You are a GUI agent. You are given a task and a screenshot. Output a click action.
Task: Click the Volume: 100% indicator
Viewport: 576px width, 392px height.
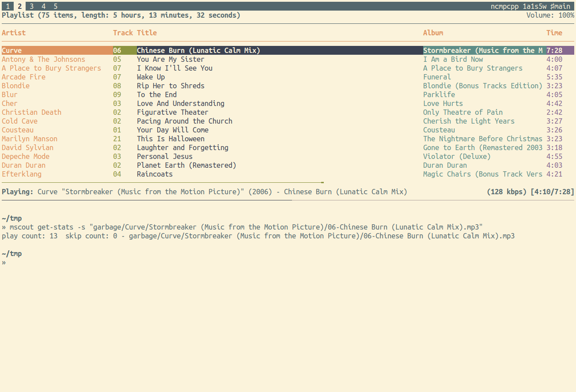tap(550, 15)
